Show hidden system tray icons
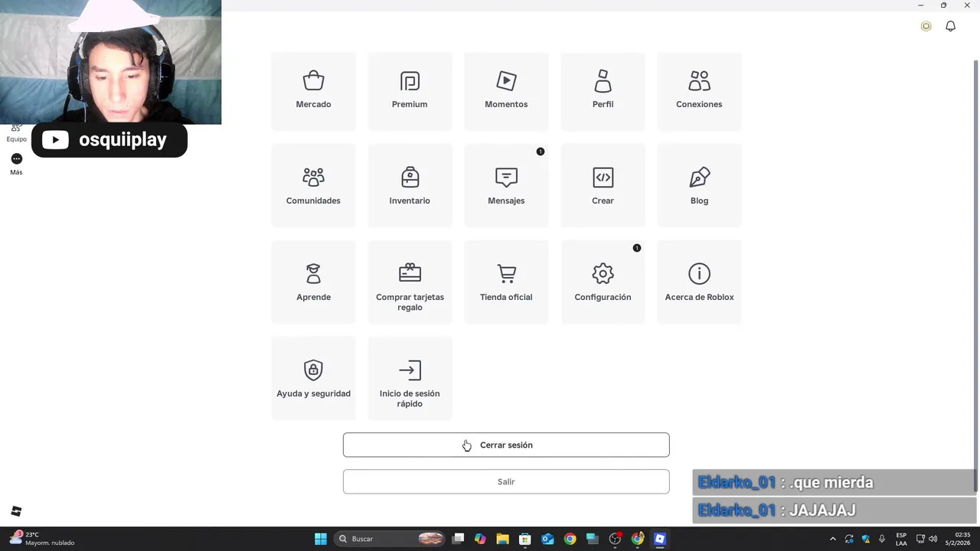Screen dimensions: 980x551 pos(833,539)
